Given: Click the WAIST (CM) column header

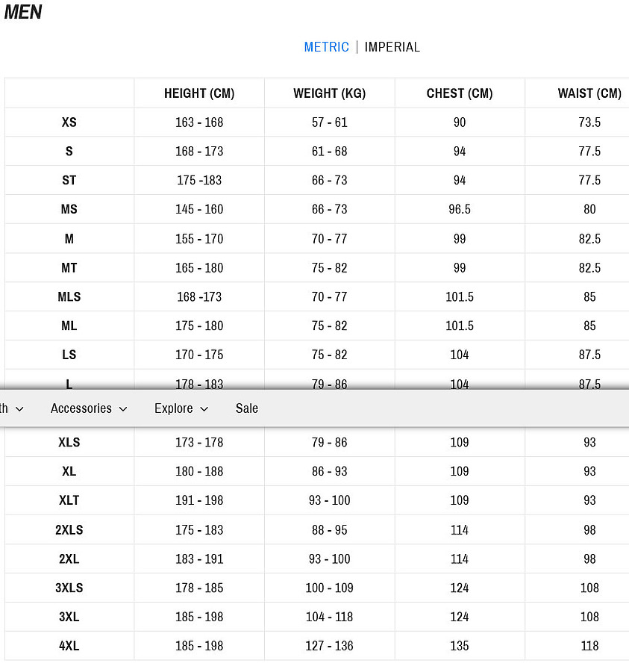Looking at the screenshot, I should (589, 93).
